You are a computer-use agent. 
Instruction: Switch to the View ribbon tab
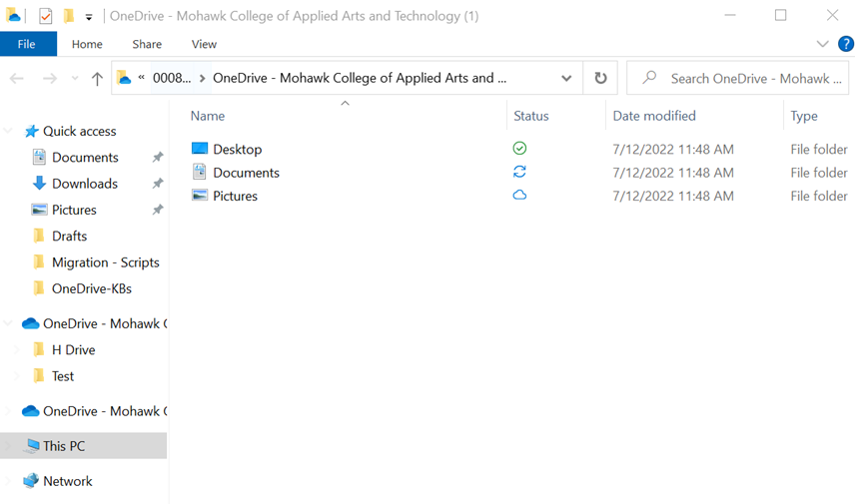click(x=204, y=44)
